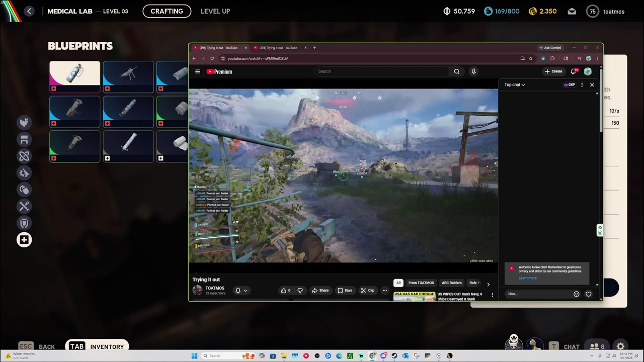Viewport: 644px width, 362px height.
Task: Open the party members icon showing 6
Action: 597,346
